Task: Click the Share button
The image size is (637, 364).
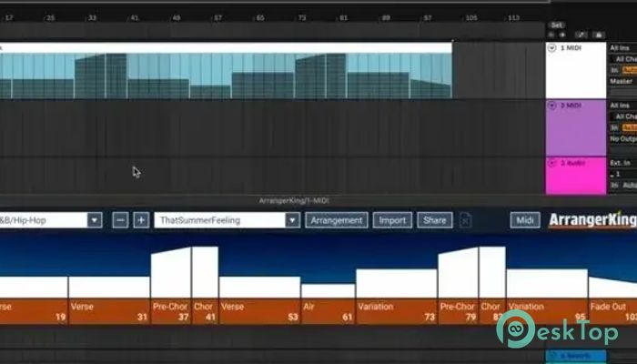Action: coord(435,220)
